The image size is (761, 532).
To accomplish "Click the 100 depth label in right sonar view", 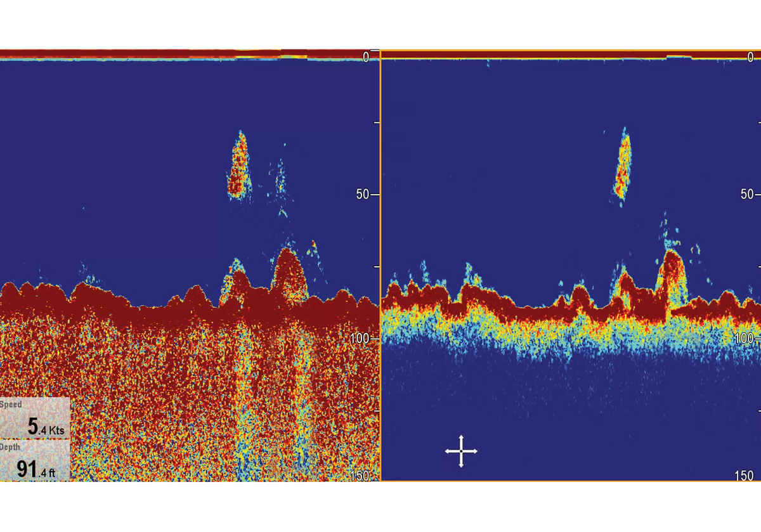I will (745, 339).
